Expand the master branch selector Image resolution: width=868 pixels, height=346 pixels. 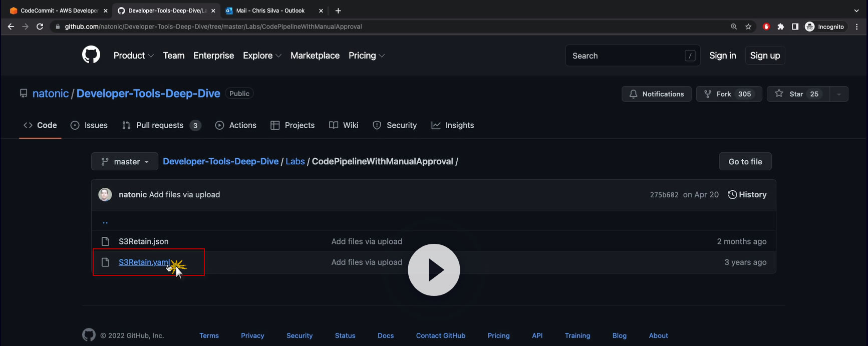pyautogui.click(x=125, y=162)
